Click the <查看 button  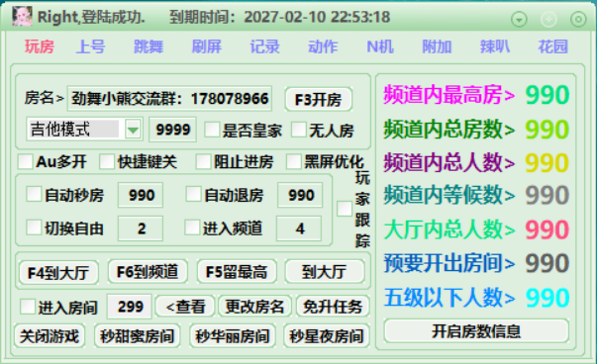(186, 307)
